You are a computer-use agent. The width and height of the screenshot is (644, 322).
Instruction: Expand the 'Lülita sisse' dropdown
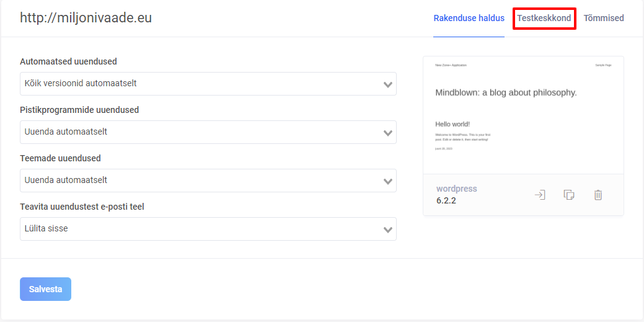click(x=198, y=229)
